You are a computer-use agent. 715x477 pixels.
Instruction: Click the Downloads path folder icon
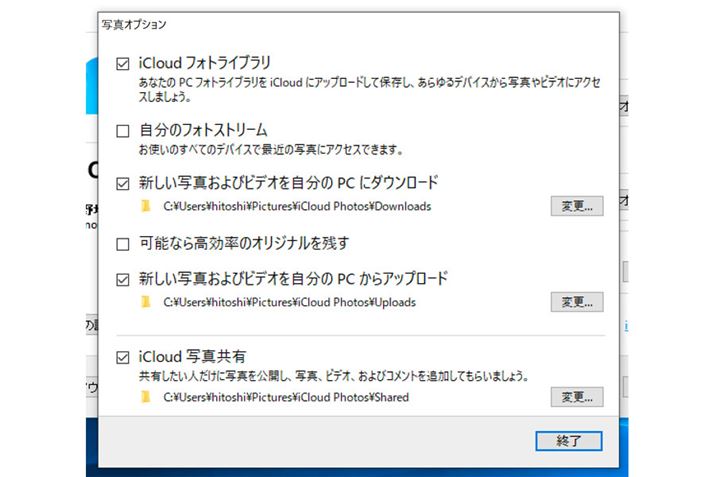coord(146,207)
